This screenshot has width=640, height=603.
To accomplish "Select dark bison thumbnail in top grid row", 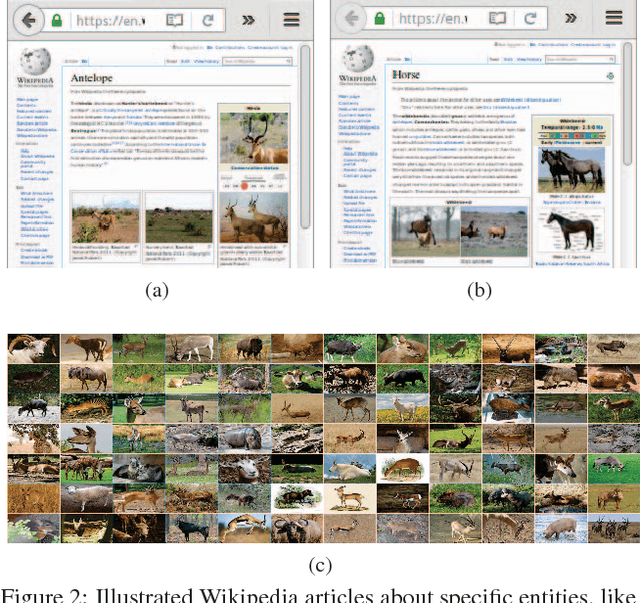I will [x=244, y=348].
